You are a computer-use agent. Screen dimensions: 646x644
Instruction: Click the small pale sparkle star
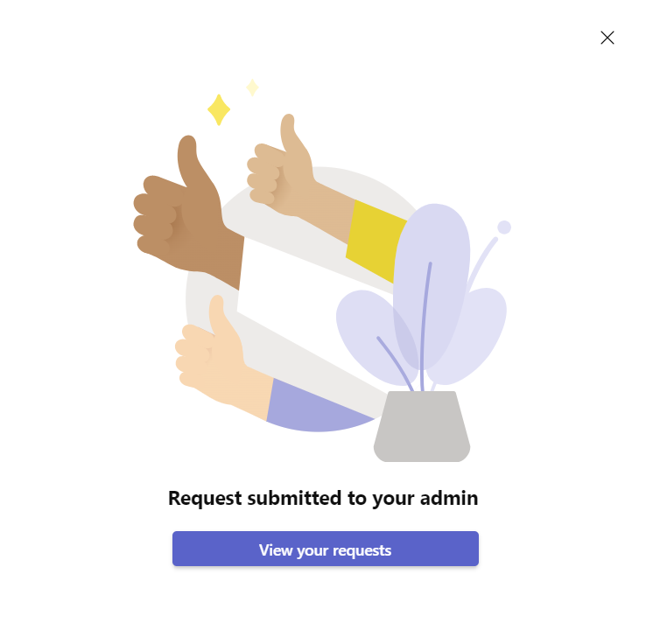click(x=252, y=87)
